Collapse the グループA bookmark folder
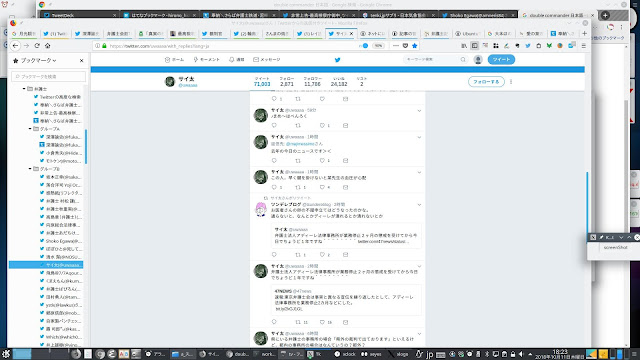 click(x=30, y=129)
